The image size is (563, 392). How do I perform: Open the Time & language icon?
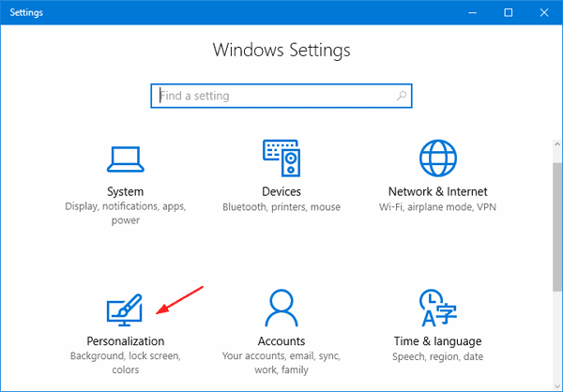(438, 308)
